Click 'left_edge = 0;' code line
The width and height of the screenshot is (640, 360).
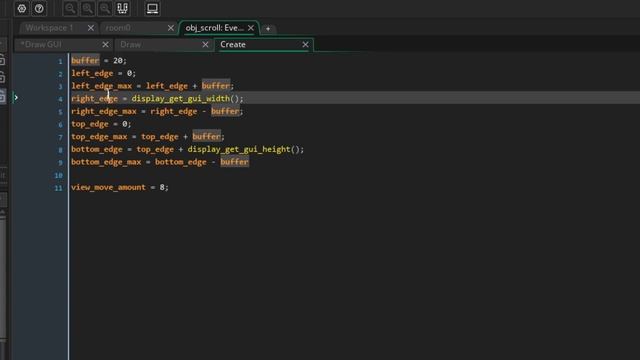coord(103,73)
